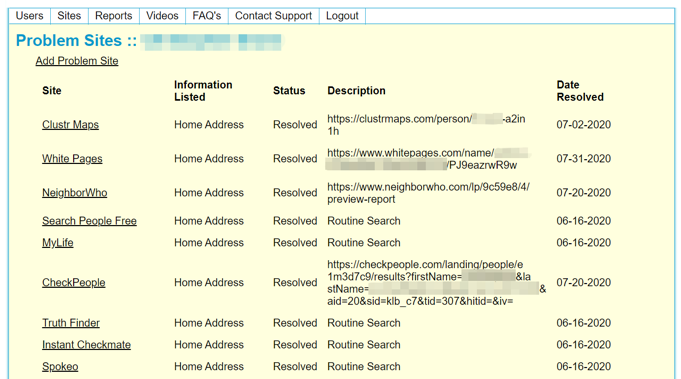Open the Users menu item
This screenshot has width=681, height=379.
30,16
